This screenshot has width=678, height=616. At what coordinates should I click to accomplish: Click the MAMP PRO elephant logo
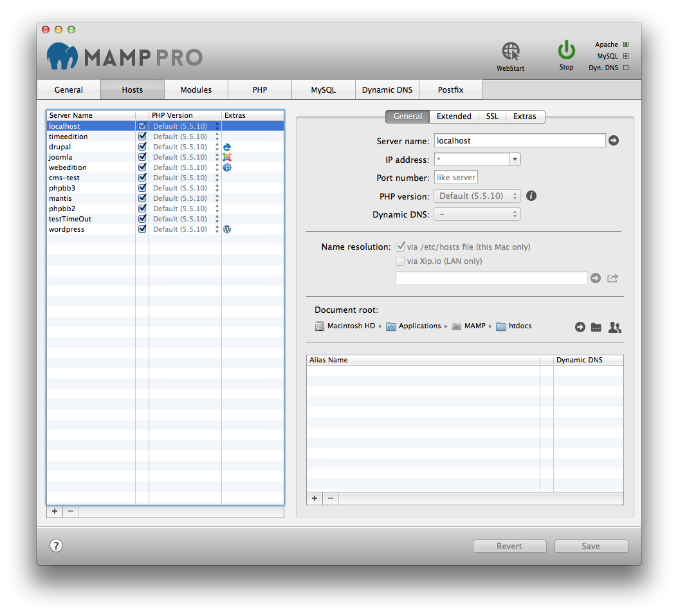click(62, 56)
